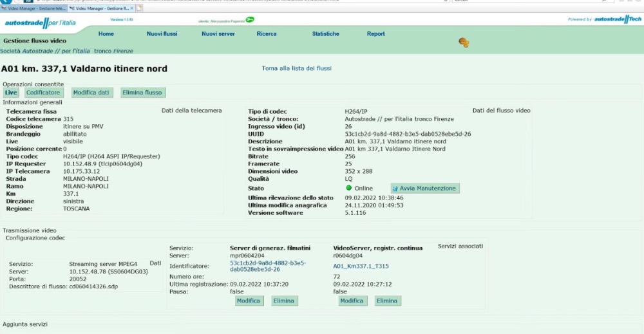The width and height of the screenshot is (644, 334).
Task: Open the Statistiche menu
Action: pos(325,33)
